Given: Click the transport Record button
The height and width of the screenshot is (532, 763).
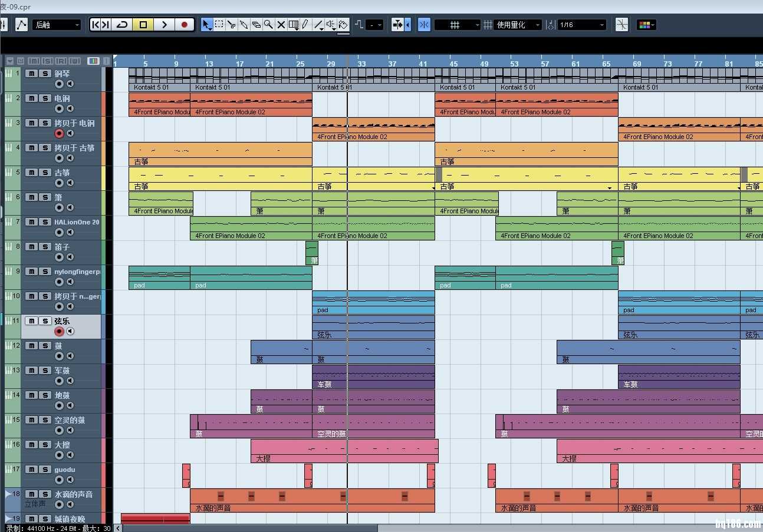Looking at the screenshot, I should click(185, 25).
